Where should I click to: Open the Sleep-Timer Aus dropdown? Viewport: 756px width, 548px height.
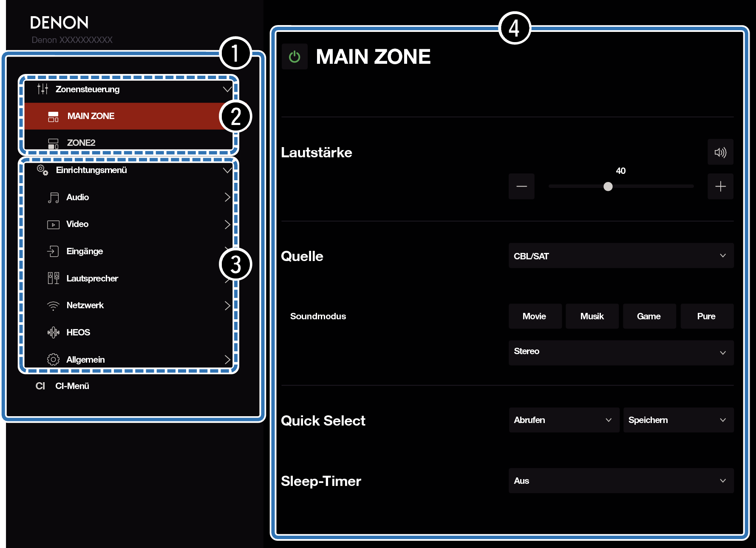coord(620,481)
